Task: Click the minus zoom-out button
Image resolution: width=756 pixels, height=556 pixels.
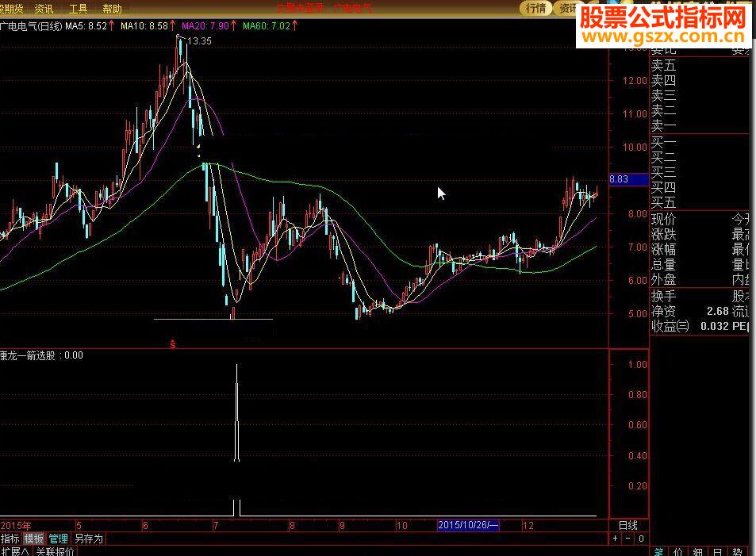Action: click(x=628, y=539)
